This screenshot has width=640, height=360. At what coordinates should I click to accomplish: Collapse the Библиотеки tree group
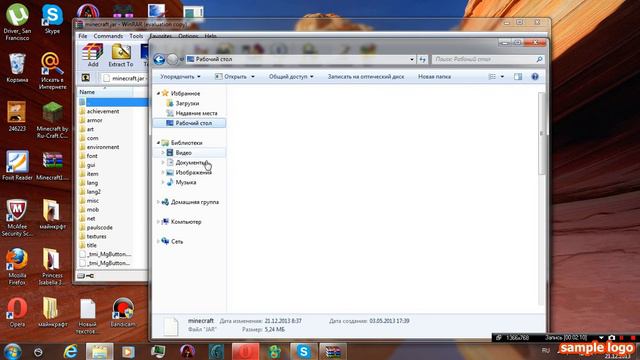point(158,143)
